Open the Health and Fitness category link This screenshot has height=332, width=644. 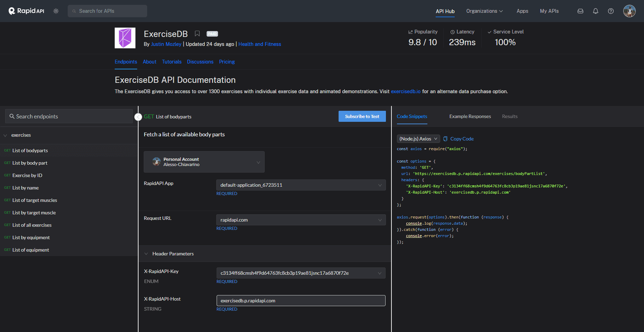pyautogui.click(x=260, y=44)
